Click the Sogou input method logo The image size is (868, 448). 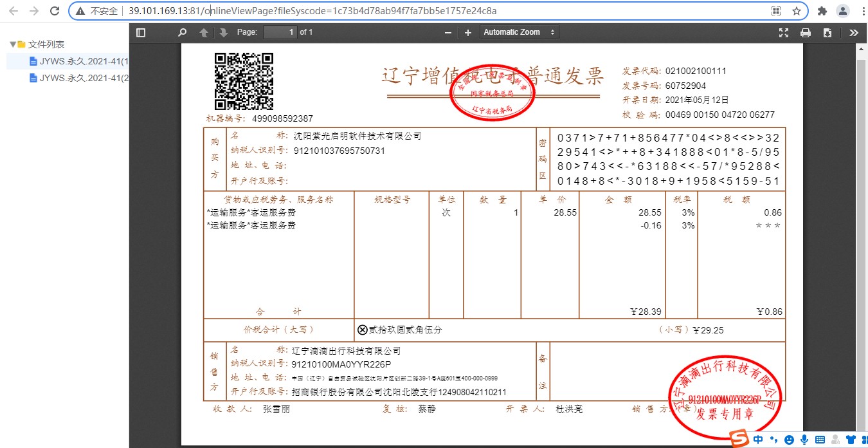pyautogui.click(x=740, y=439)
